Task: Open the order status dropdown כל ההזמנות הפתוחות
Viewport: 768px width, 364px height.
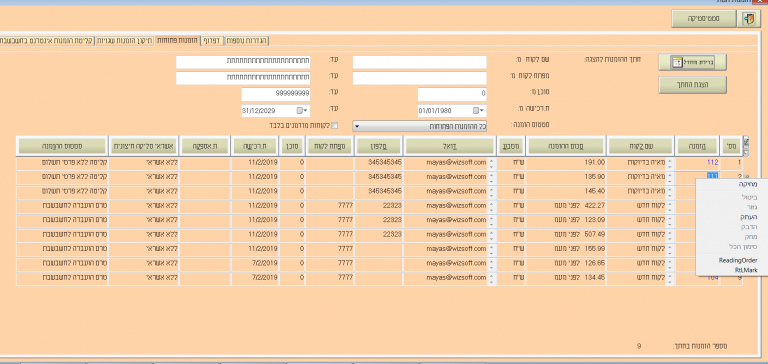Action: (x=420, y=126)
